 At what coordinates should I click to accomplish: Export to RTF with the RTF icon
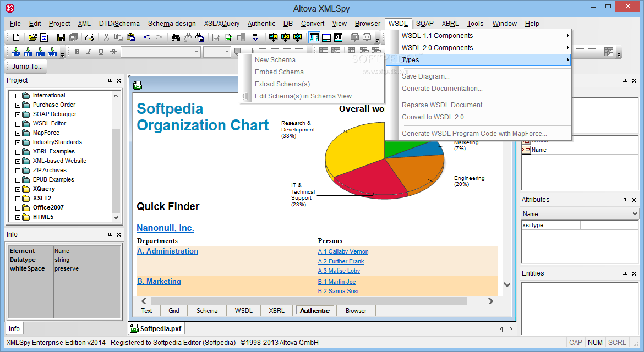pyautogui.click(x=28, y=51)
